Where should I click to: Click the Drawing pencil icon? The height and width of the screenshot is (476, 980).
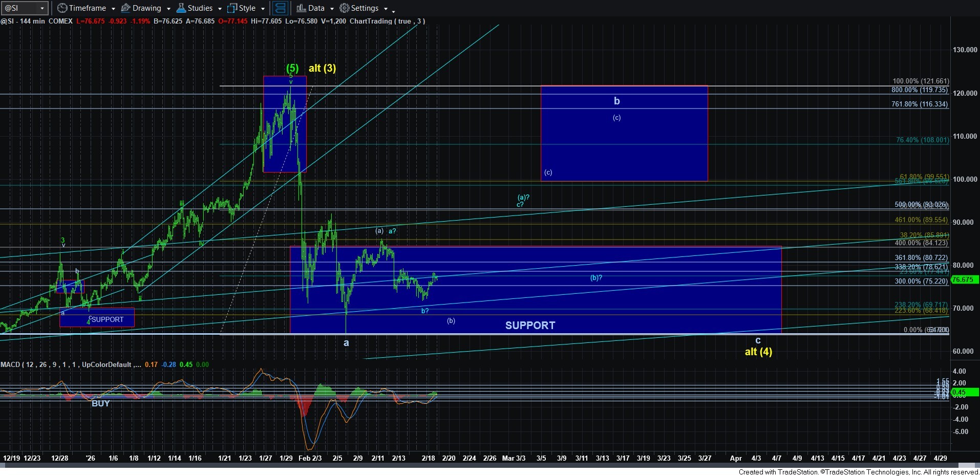coord(125,8)
